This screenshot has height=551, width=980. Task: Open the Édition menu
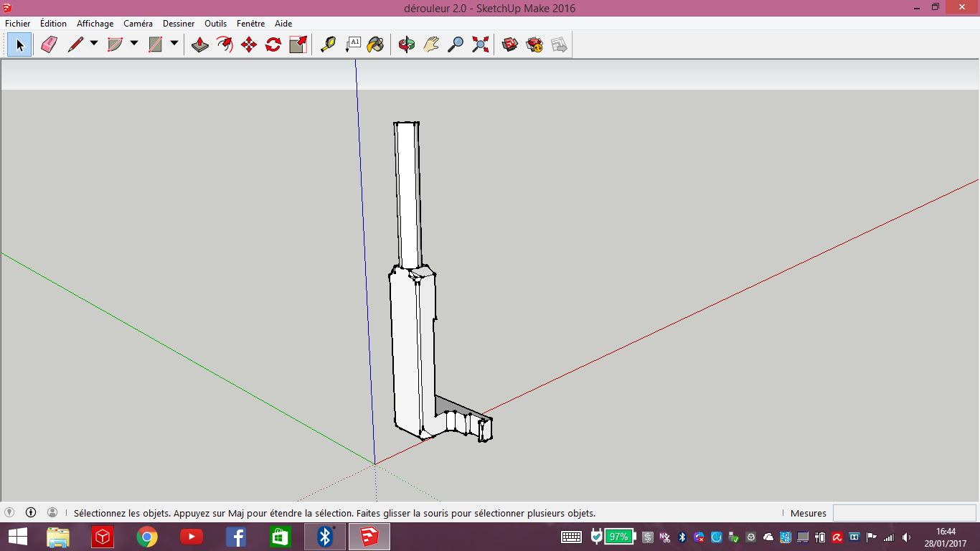53,24
